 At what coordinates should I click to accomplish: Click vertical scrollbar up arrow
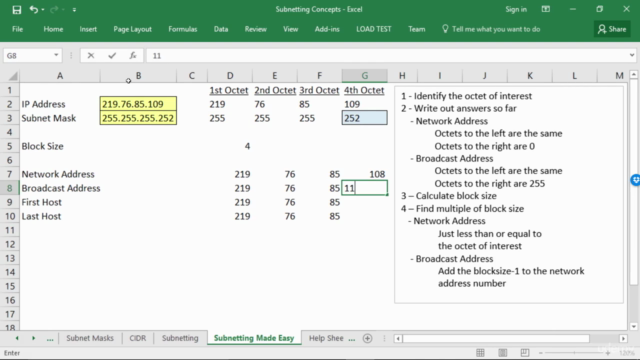click(x=633, y=74)
